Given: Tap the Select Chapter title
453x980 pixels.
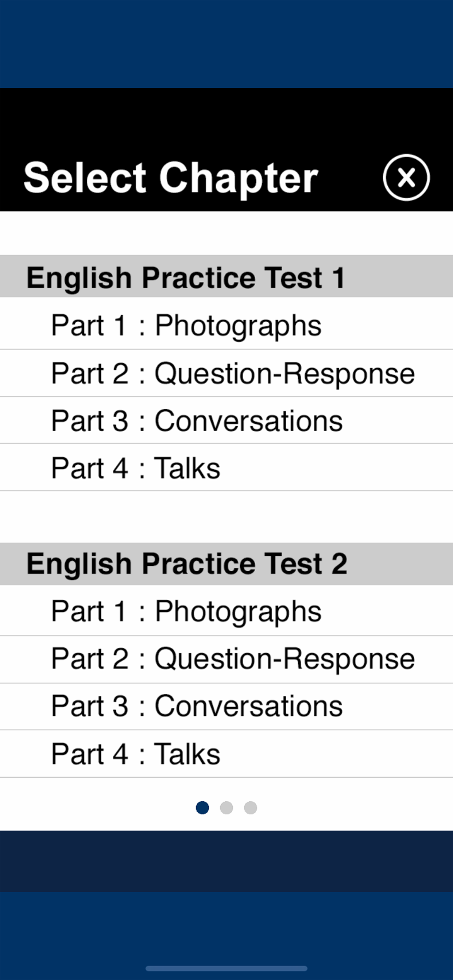Looking at the screenshot, I should [171, 178].
